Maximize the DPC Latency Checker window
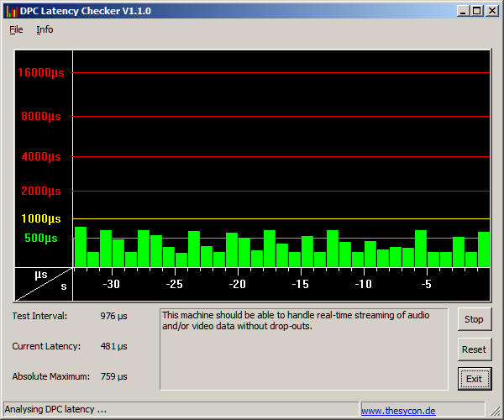Viewport: 504px width, 420px height. 476,10
